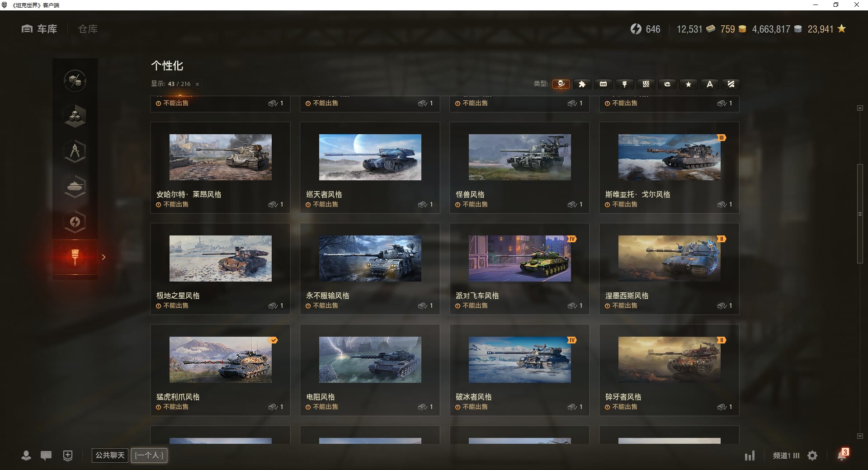
Task: Open the speech bubble chat icon
Action: click(x=46, y=456)
